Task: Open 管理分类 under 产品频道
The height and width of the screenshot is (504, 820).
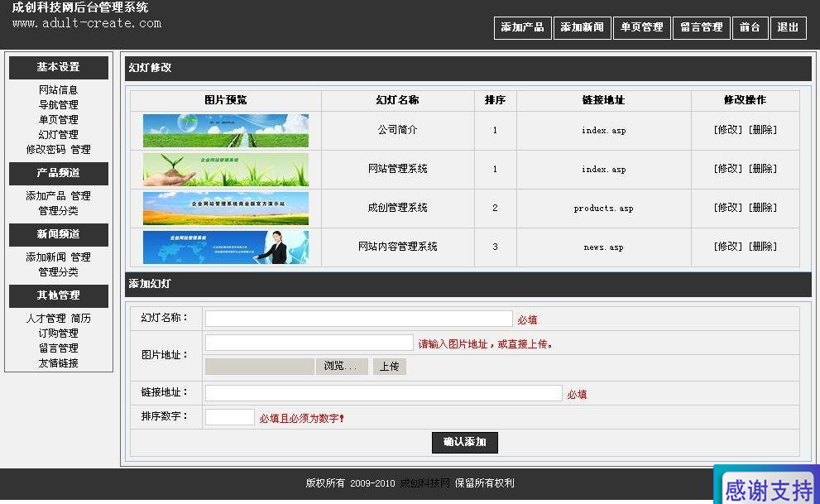Action: pos(58,211)
